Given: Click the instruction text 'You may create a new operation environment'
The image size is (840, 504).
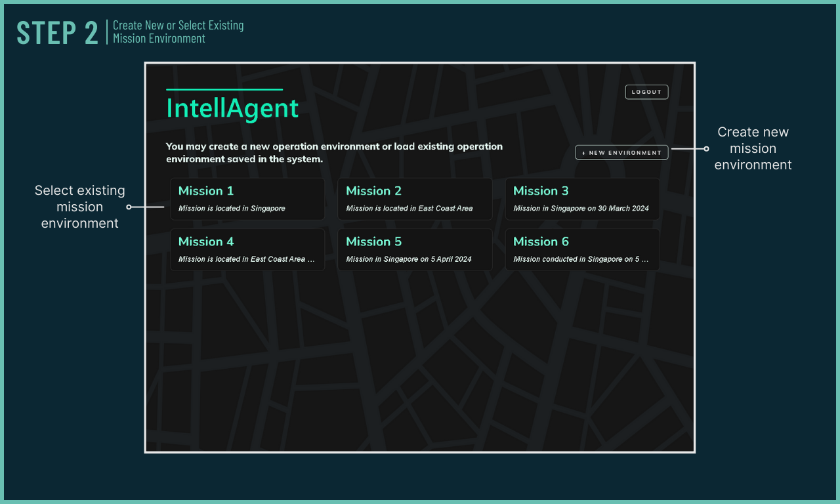Looking at the screenshot, I should click(272, 146).
